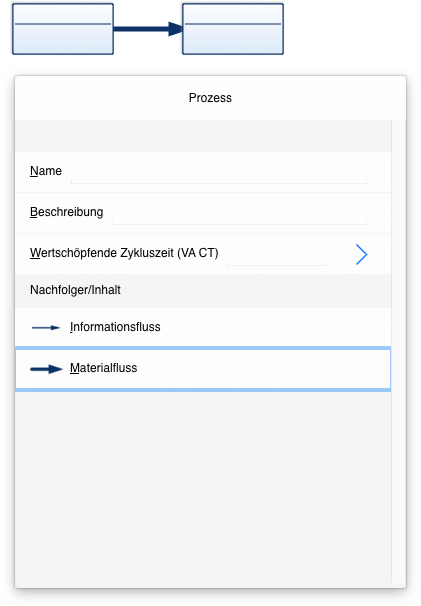
Task: Choose the Informationsfluss entry text
Action: (x=115, y=327)
